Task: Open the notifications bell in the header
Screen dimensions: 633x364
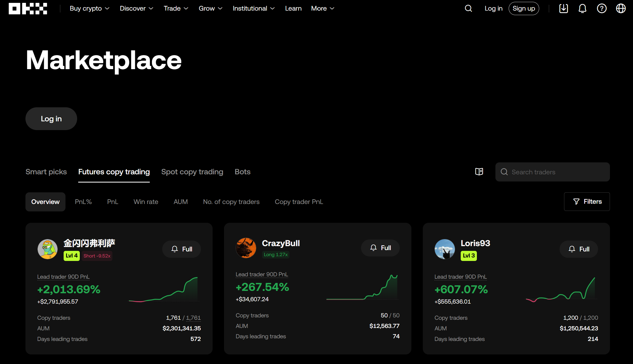Action: 582,8
